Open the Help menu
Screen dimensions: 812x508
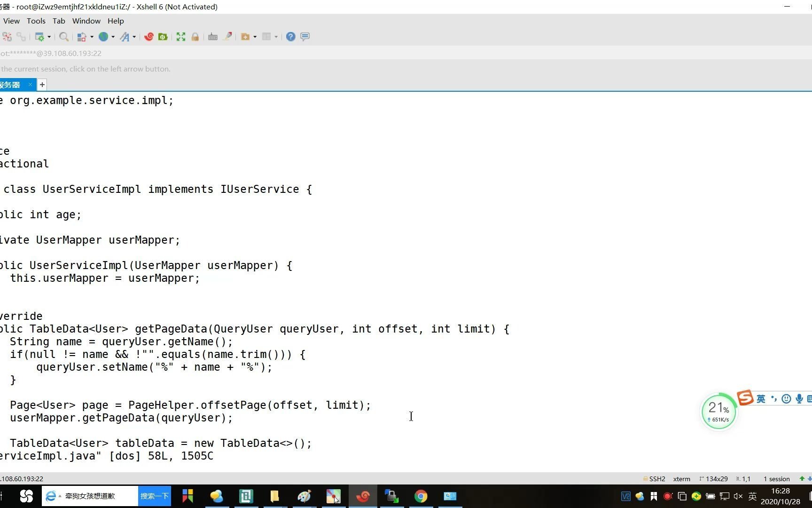pyautogui.click(x=116, y=21)
